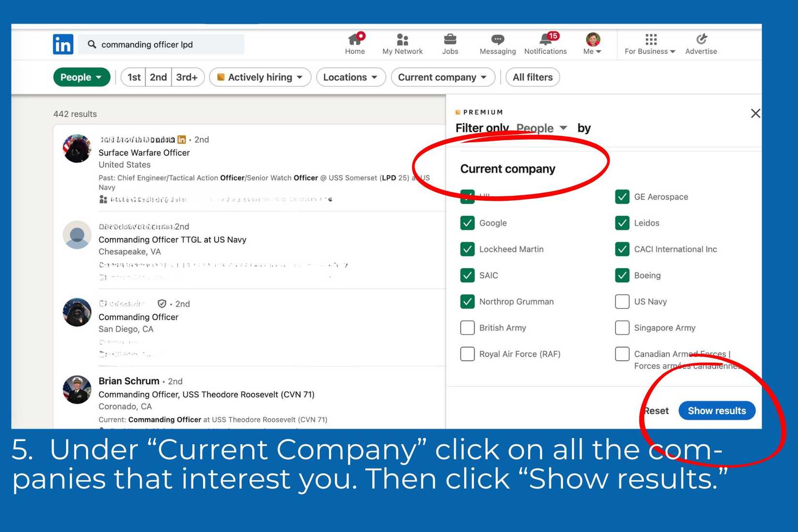This screenshot has height=532, width=798.
Task: Click the Show results button
Action: [x=717, y=411]
